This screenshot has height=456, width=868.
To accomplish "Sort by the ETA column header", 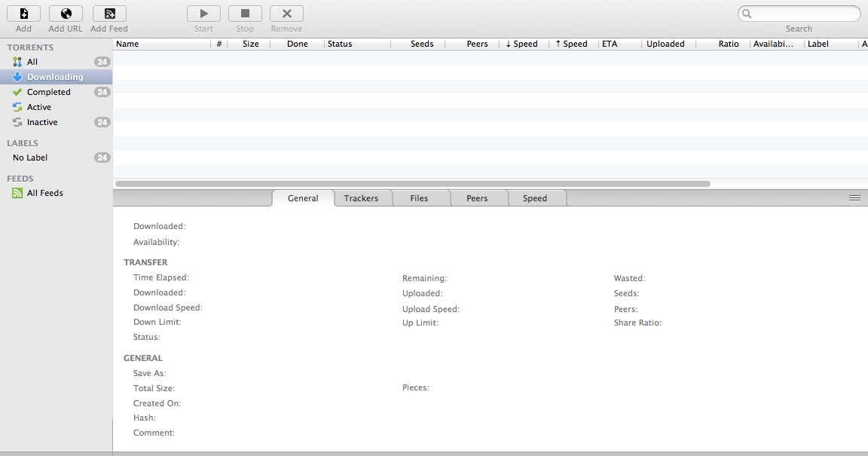I will (x=620, y=44).
